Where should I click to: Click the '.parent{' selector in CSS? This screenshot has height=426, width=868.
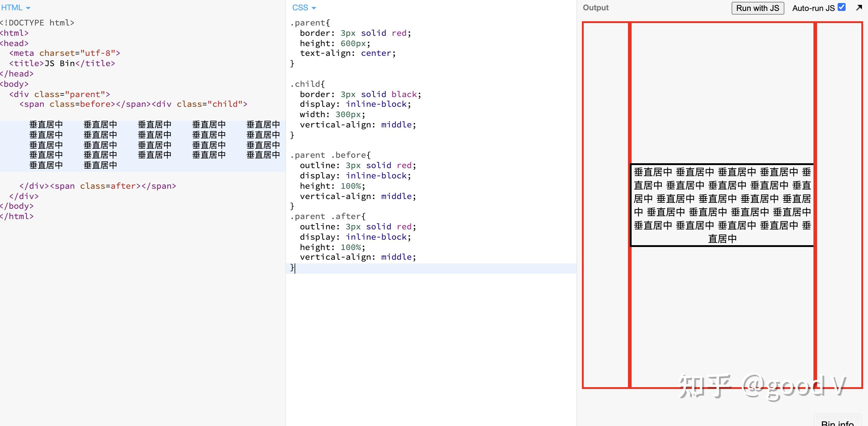pyautogui.click(x=310, y=22)
